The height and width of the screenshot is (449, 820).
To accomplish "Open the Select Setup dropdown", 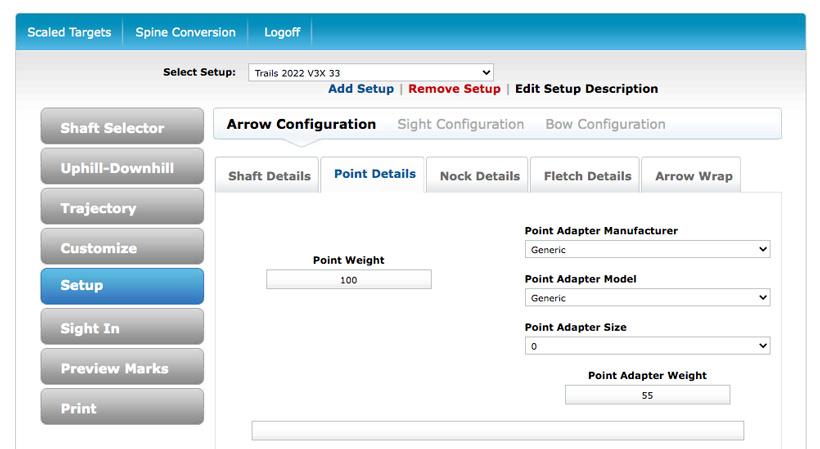I will 371,73.
